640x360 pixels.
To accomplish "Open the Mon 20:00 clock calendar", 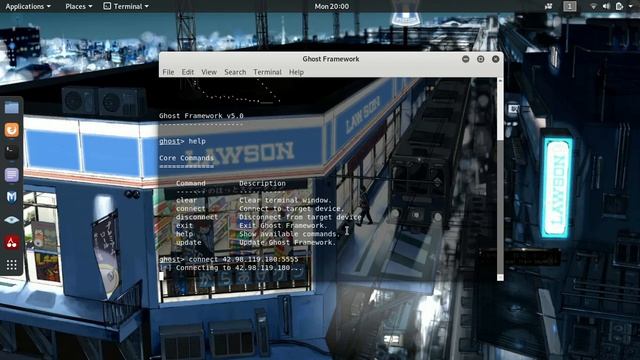I will (x=331, y=6).
